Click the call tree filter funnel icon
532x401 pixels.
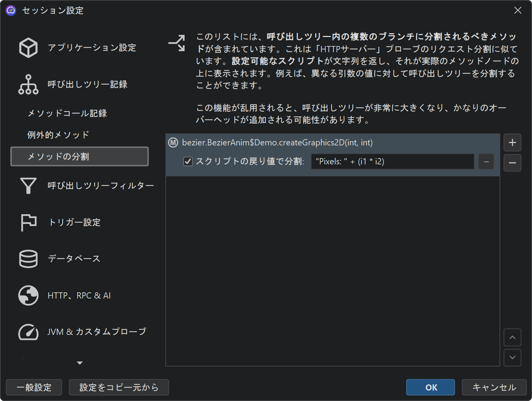tap(28, 186)
